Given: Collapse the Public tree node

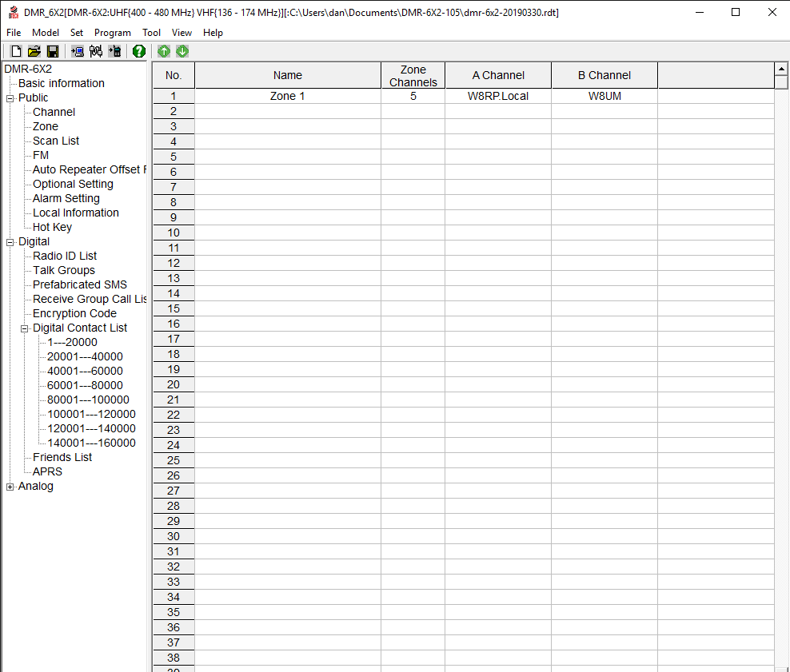Looking at the screenshot, I should click(10, 98).
